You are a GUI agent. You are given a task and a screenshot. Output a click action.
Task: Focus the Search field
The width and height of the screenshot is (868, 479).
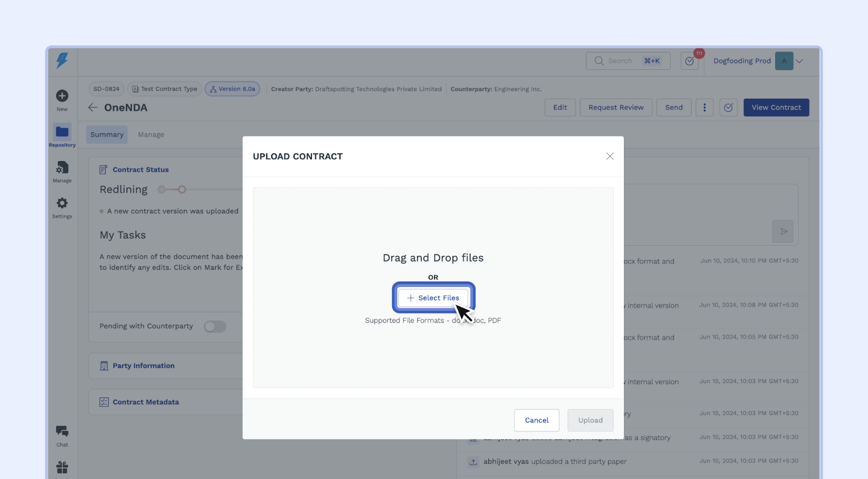pos(628,61)
